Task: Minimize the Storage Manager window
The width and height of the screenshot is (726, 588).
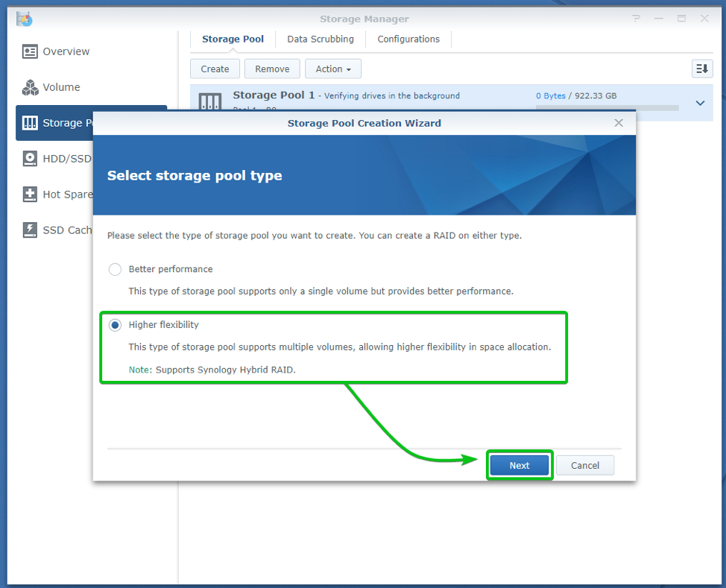Action: pyautogui.click(x=659, y=19)
